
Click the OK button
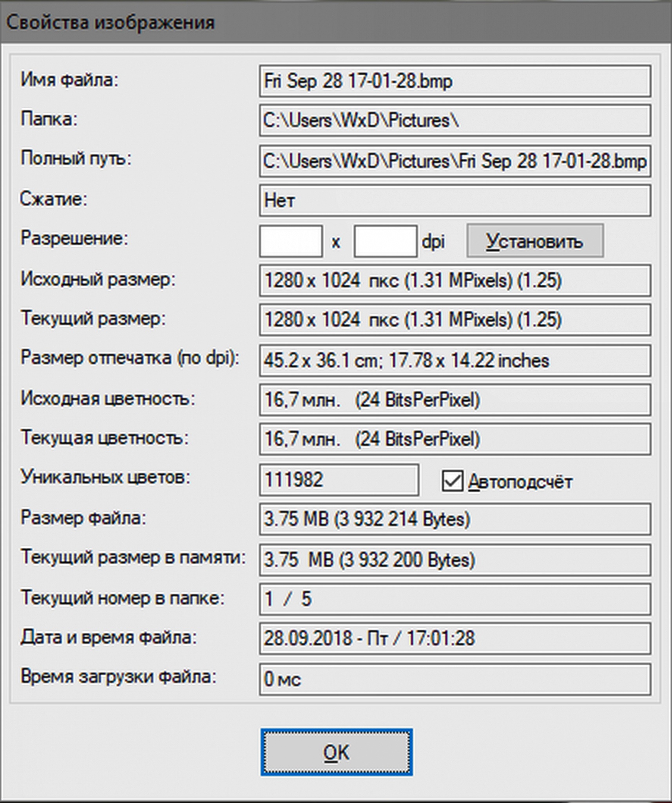(x=337, y=752)
